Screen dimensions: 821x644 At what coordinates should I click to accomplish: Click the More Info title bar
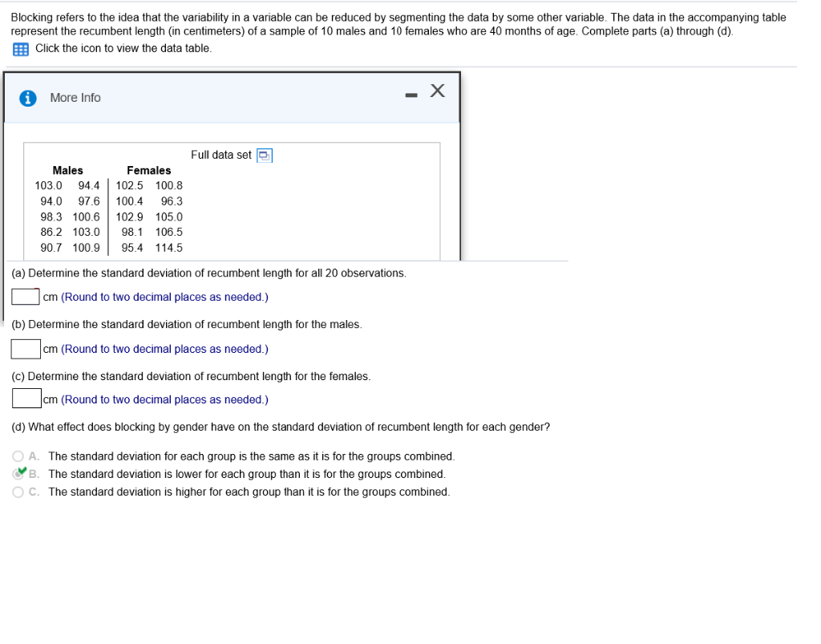click(75, 97)
